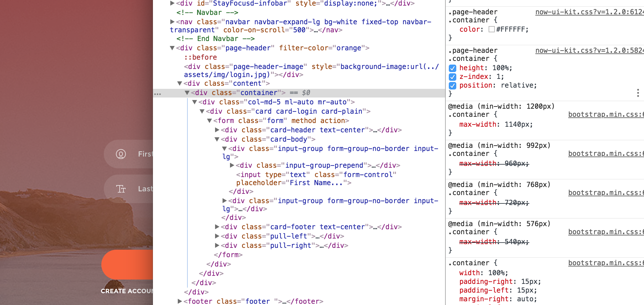Image resolution: width=644 pixels, height=305 pixels.
Task: Click the vertical ellipsis in the styles pane
Action: [x=638, y=93]
